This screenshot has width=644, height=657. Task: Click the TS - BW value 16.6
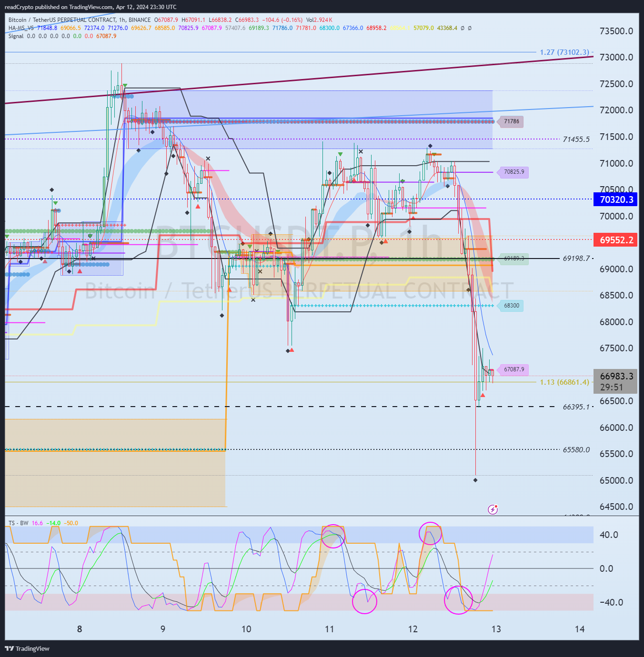click(x=37, y=523)
